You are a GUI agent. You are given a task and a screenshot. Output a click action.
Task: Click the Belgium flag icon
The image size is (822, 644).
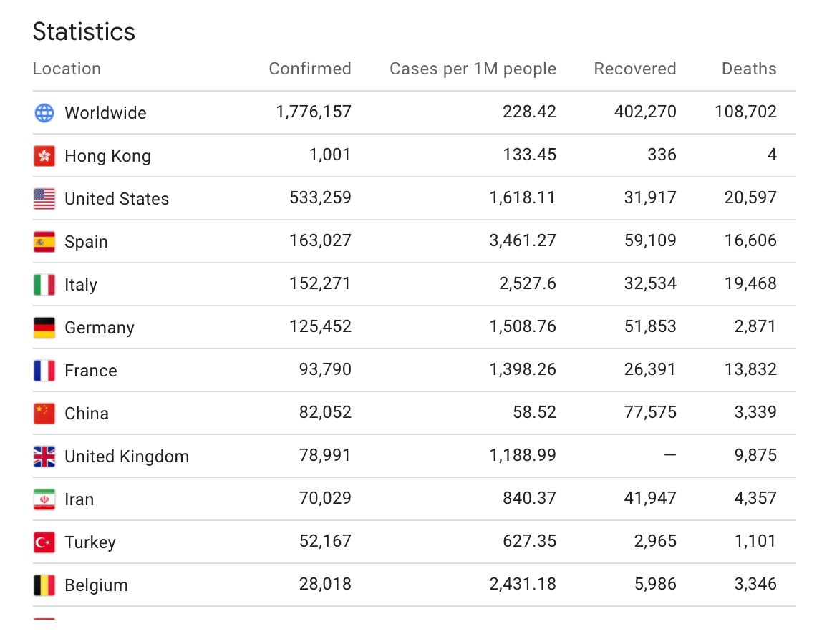click(x=44, y=585)
